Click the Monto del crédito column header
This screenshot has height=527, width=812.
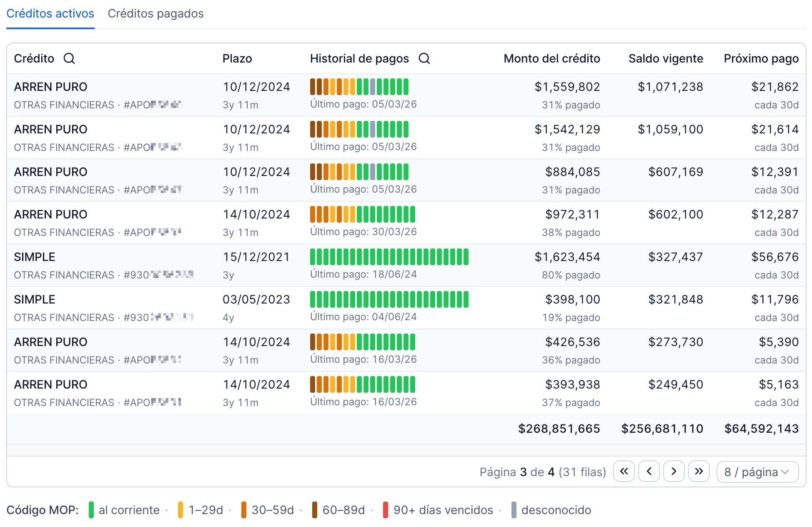552,58
